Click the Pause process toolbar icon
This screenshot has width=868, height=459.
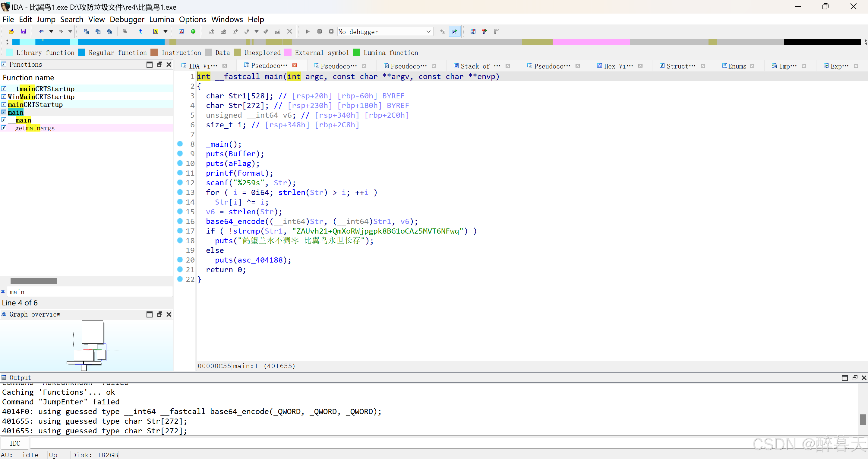(319, 31)
